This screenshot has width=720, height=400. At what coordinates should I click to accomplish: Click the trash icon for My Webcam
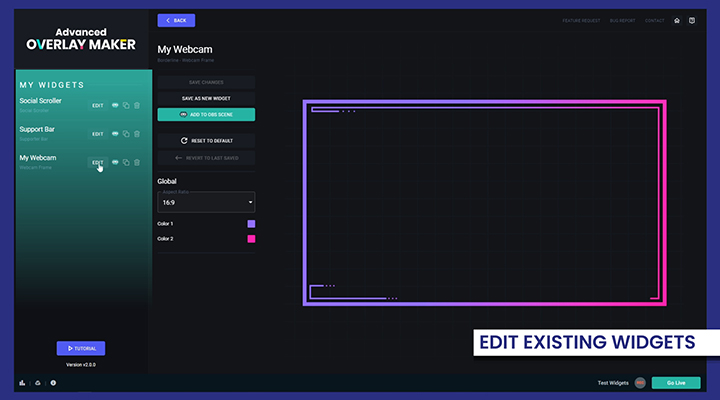click(137, 161)
